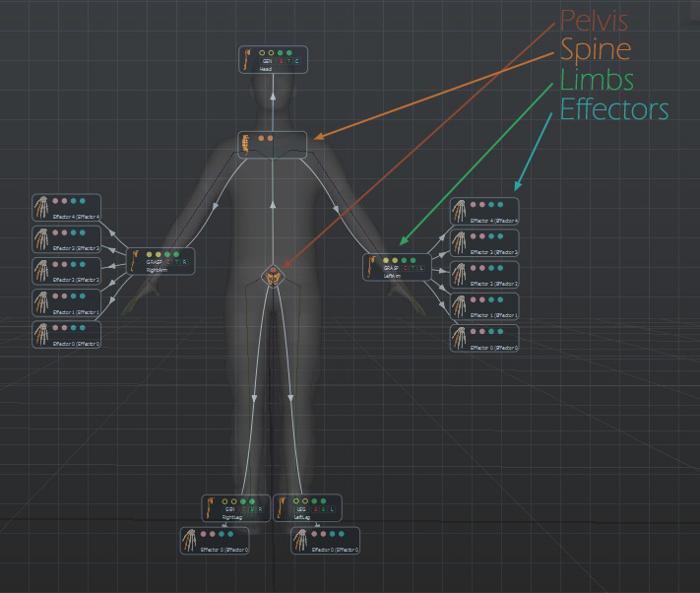Click Effector 1 label under LeftArm's effectors
Screen dimensions: 700x593
pos(494,315)
